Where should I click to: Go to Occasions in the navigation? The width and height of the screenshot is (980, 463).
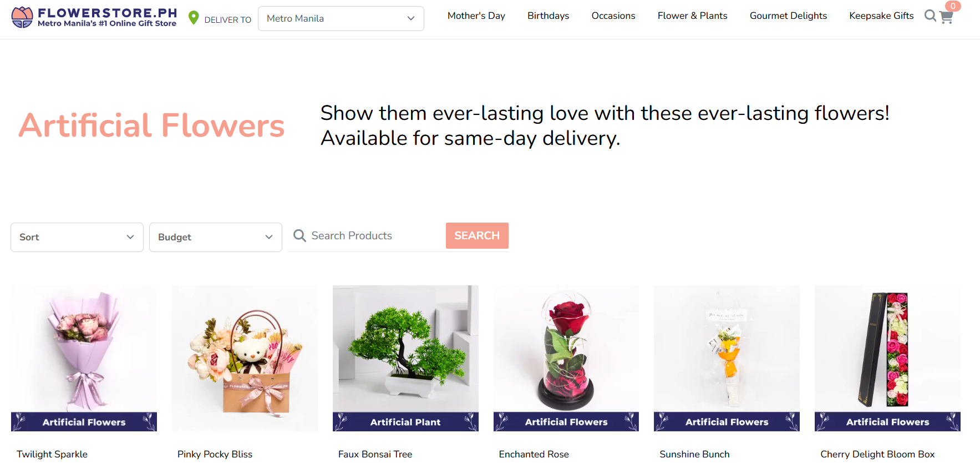[613, 16]
